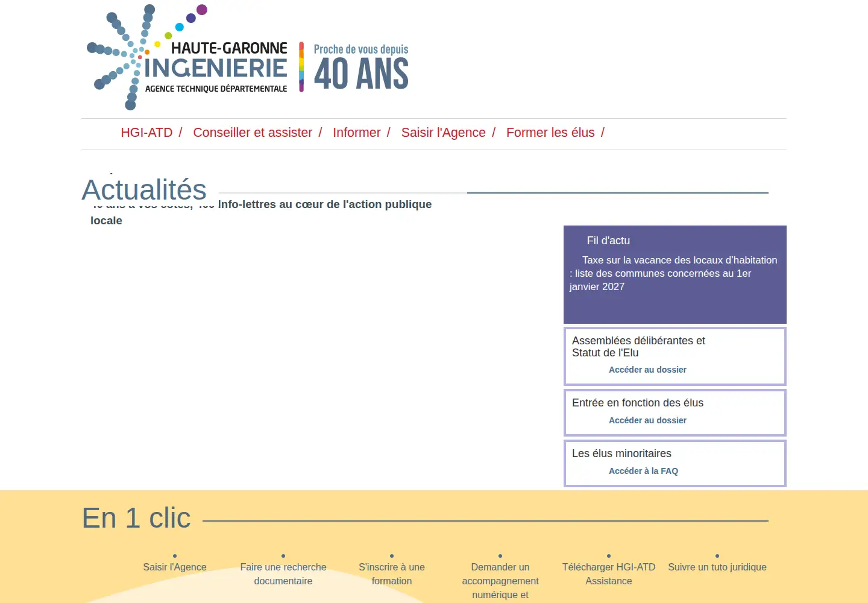Click Suivre un tuto juridique shortcut
The height and width of the screenshot is (603, 868).
717,567
